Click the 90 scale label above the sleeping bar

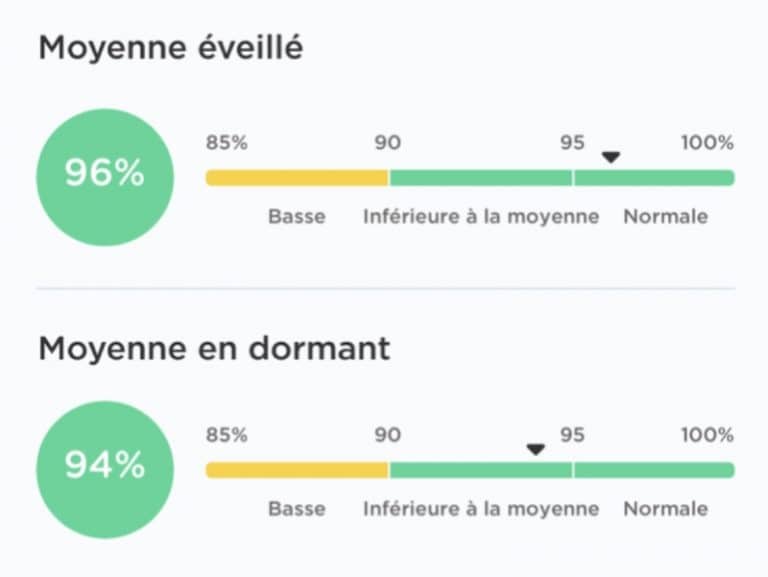click(x=387, y=435)
